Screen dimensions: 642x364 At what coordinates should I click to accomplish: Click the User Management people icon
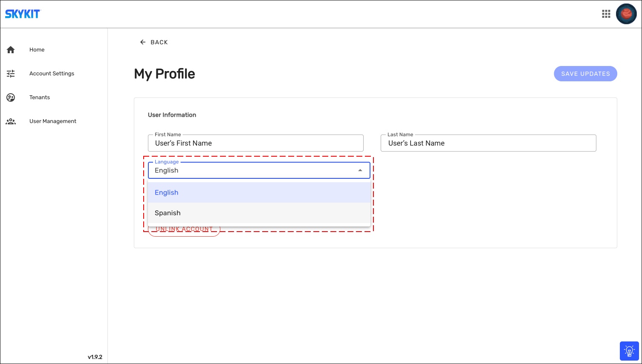tap(11, 121)
